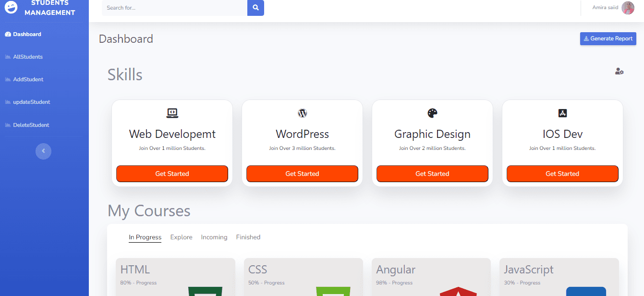The height and width of the screenshot is (296, 644).
Task: Switch to the Explore tab
Action: [x=181, y=237]
